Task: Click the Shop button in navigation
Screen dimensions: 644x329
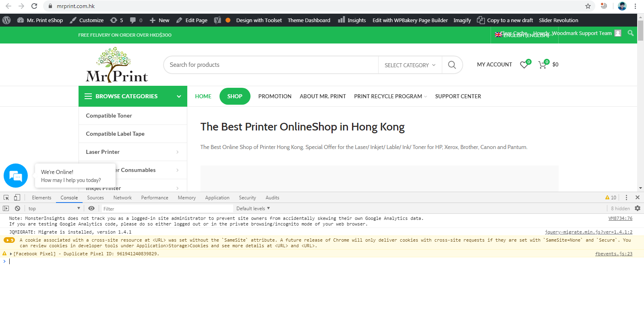Action: pos(235,96)
